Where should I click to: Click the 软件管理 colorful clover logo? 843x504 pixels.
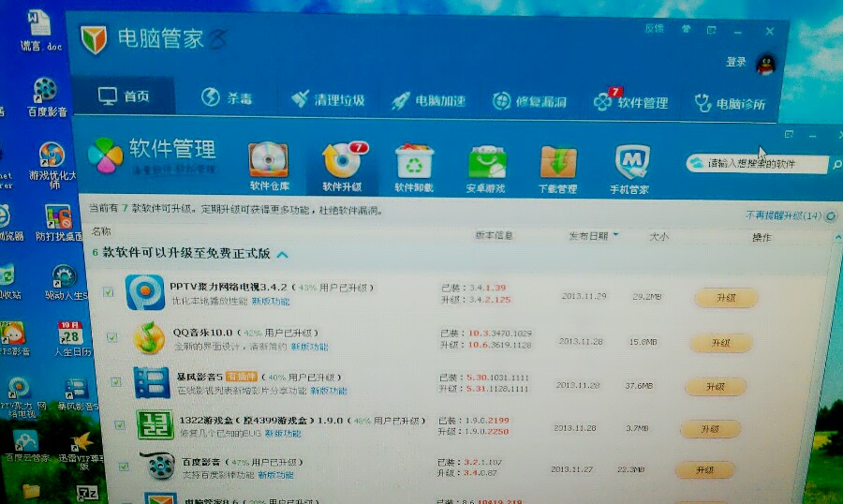[105, 156]
